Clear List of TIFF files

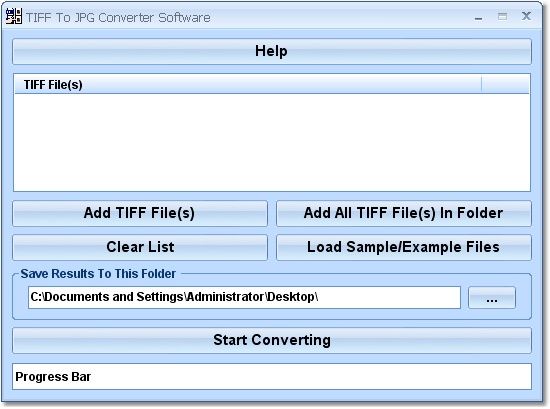click(x=140, y=247)
